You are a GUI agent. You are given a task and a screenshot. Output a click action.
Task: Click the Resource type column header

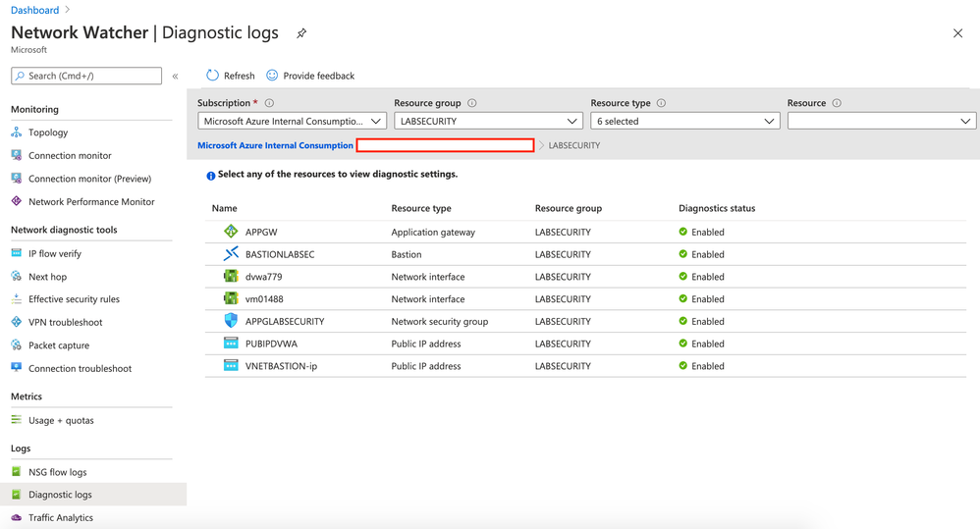pyautogui.click(x=421, y=208)
